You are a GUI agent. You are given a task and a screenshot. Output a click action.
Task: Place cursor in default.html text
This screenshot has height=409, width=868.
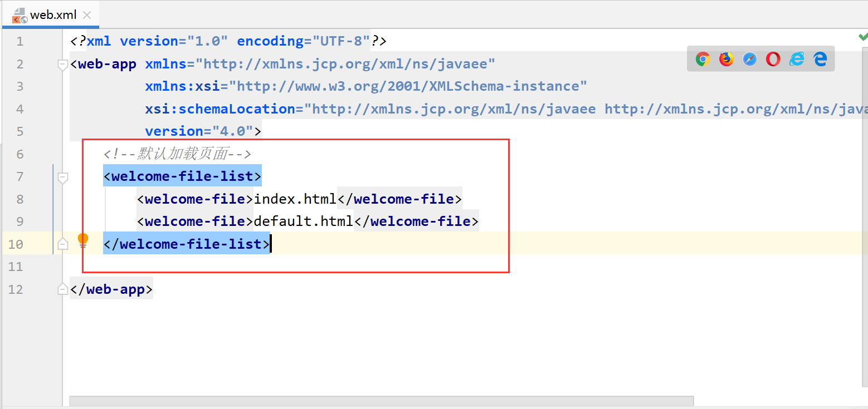pos(304,221)
